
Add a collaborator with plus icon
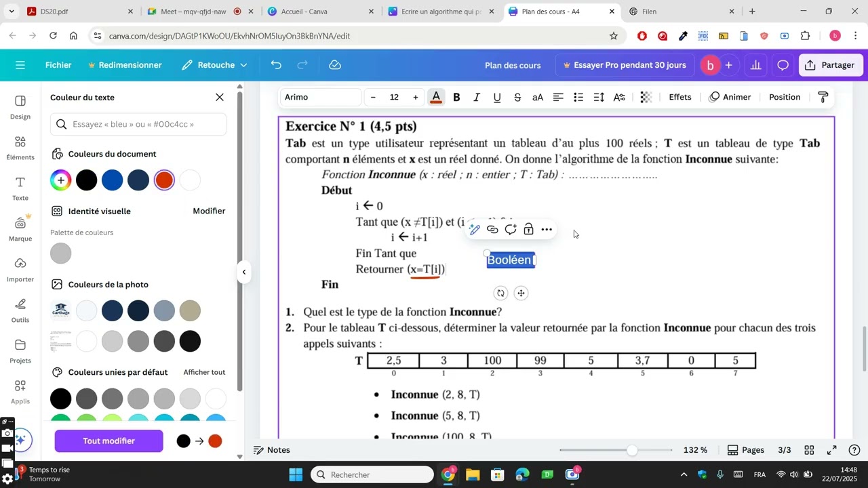coord(729,65)
